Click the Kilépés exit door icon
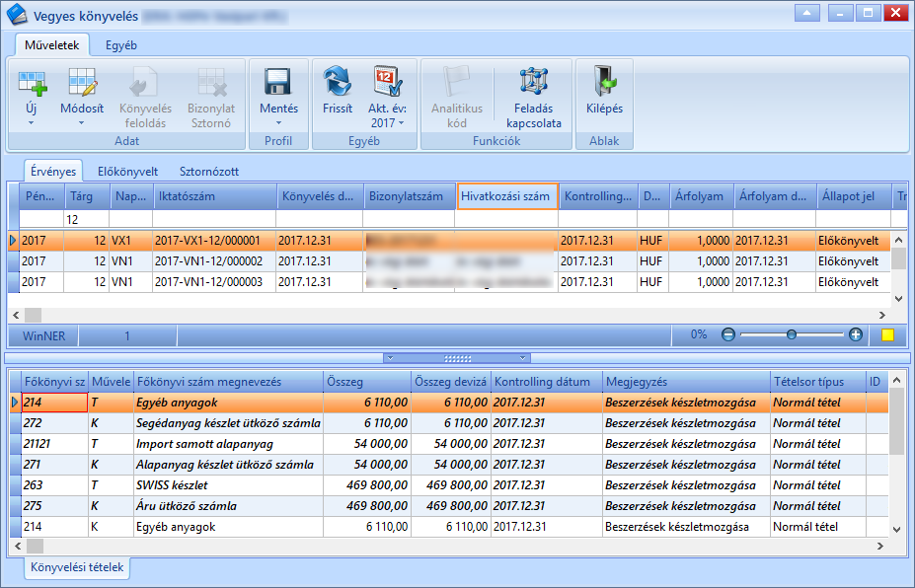This screenshot has width=915, height=588. point(604,82)
